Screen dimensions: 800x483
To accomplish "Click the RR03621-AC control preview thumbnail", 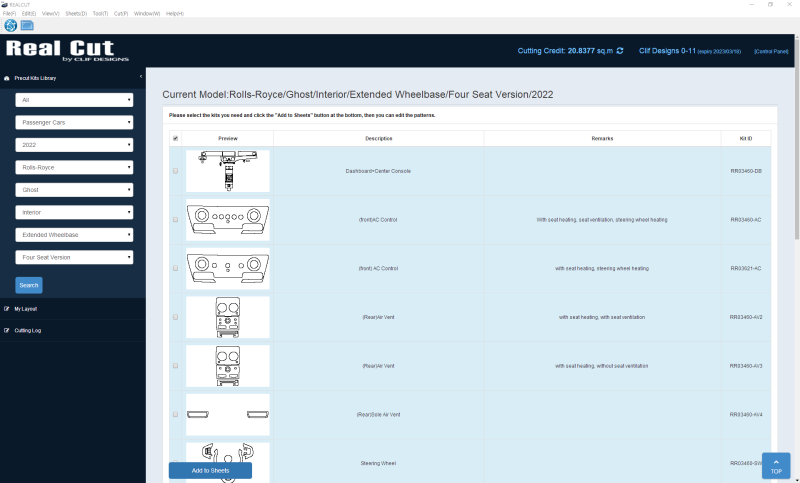I will pyautogui.click(x=228, y=268).
